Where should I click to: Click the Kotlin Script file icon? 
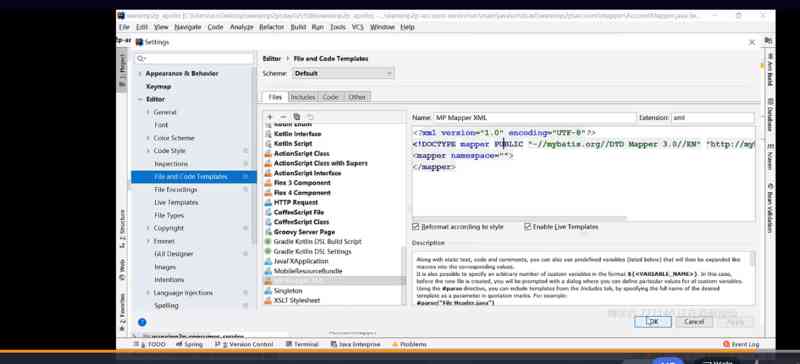tap(268, 143)
